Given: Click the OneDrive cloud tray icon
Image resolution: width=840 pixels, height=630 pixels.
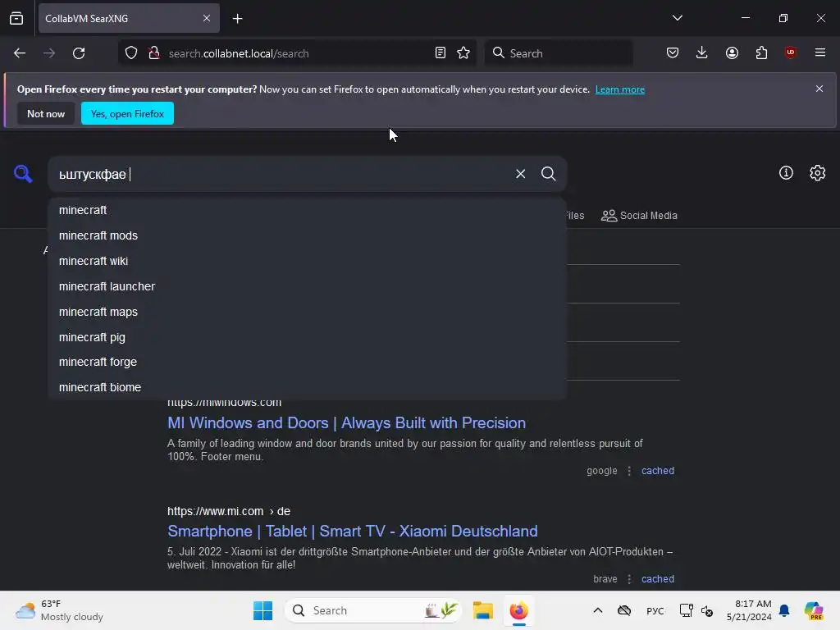Looking at the screenshot, I should (624, 610).
